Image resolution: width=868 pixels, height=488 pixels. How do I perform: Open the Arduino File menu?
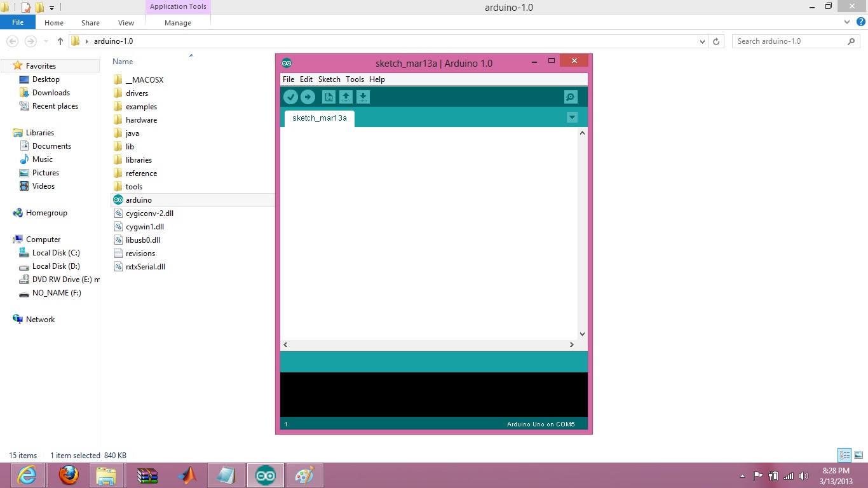click(288, 79)
